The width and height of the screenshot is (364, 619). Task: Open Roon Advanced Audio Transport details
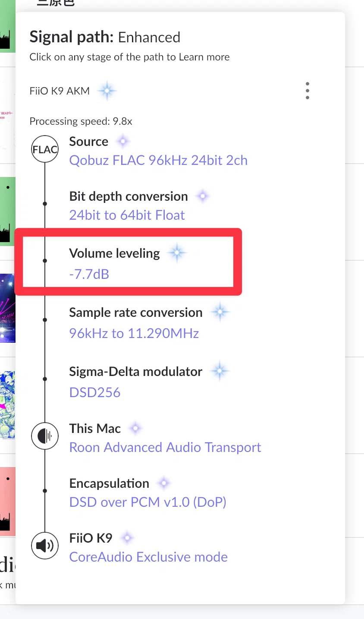tap(165, 447)
